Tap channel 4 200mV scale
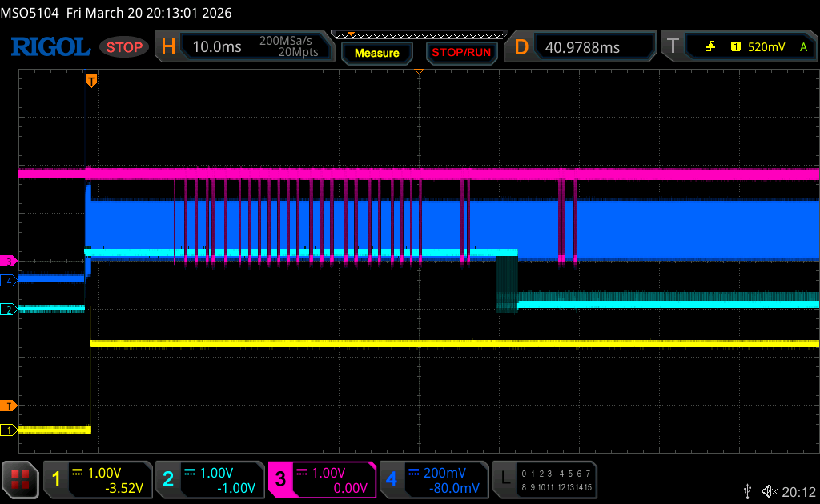 [444, 473]
